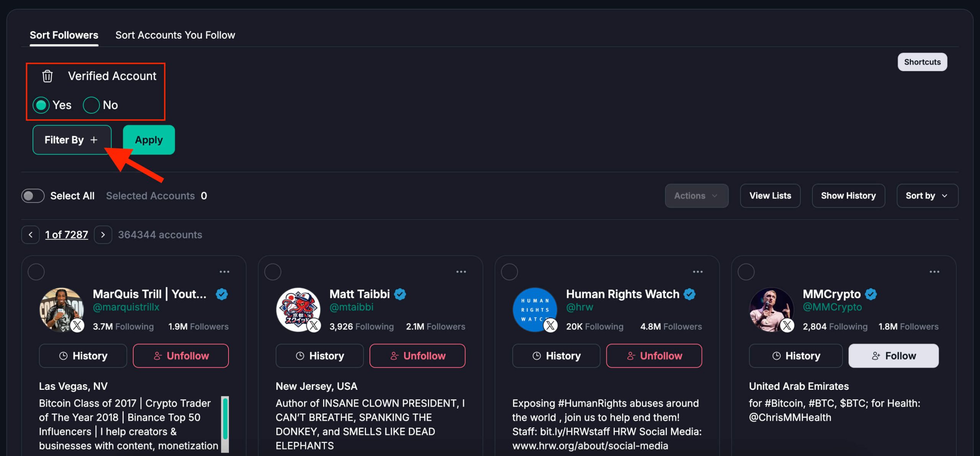
Task: Switch to Sort Accounts You Follow tab
Action: 175,35
